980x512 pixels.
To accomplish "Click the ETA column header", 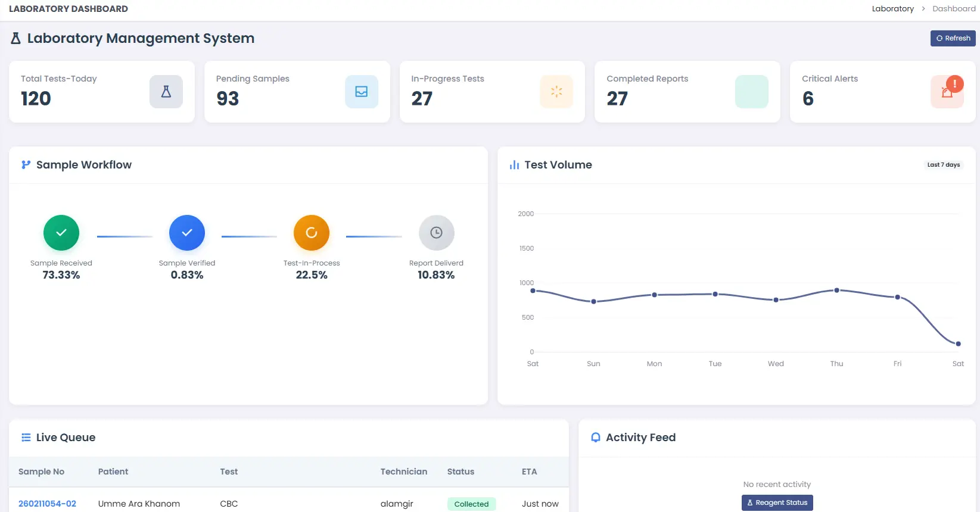I will [x=530, y=472].
